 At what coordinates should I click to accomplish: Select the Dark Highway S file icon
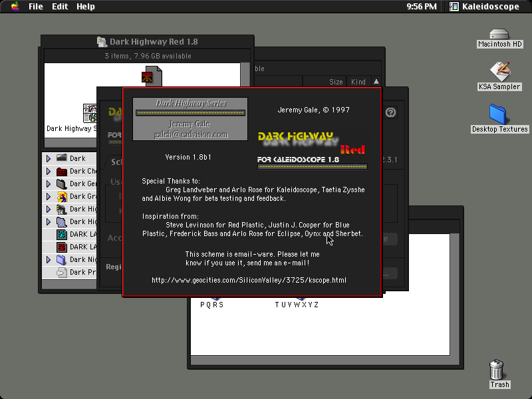tap(90, 113)
